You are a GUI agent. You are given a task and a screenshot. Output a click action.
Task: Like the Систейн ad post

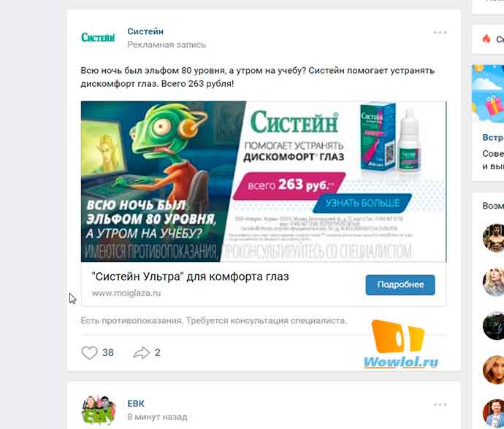[89, 352]
